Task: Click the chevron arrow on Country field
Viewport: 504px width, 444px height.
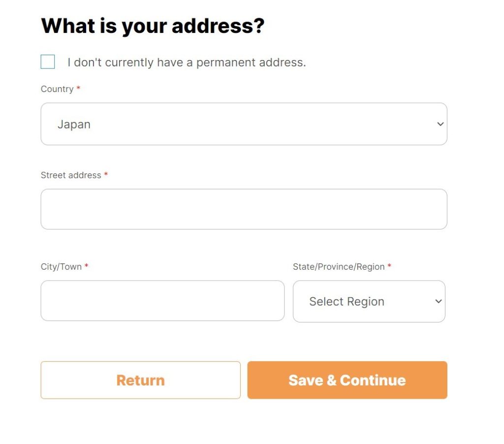Action: [x=440, y=124]
